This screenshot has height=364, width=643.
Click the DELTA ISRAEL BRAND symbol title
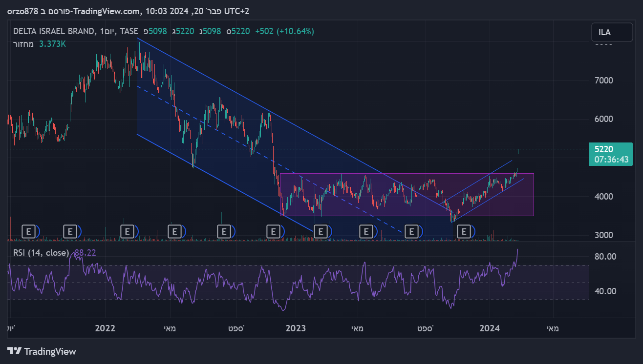tap(54, 31)
